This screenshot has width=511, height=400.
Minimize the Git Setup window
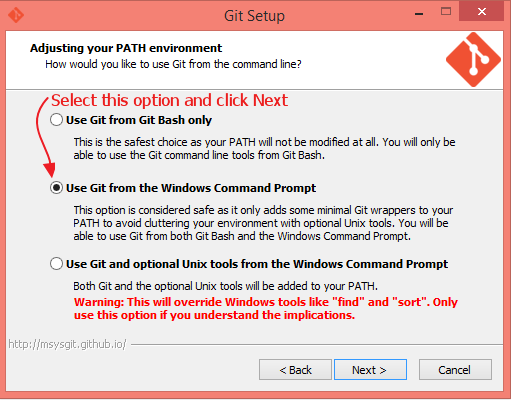pos(419,13)
